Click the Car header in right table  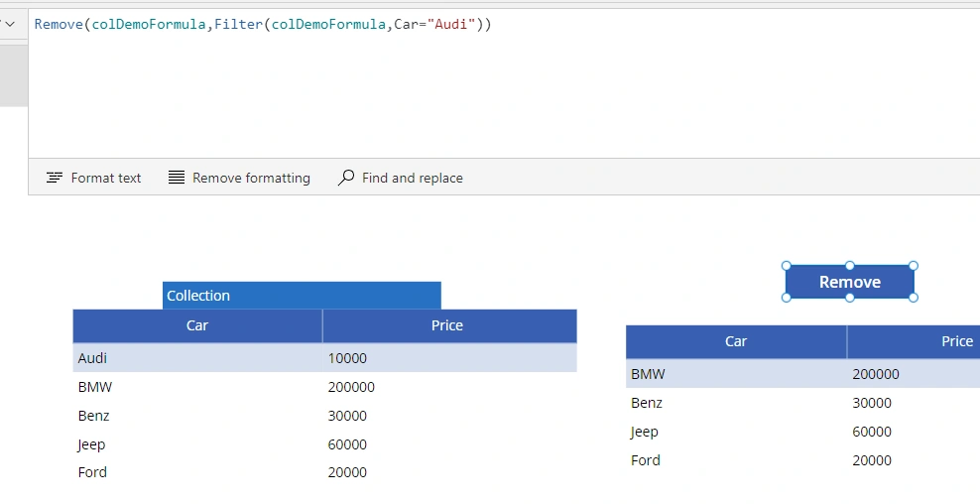[x=736, y=341]
